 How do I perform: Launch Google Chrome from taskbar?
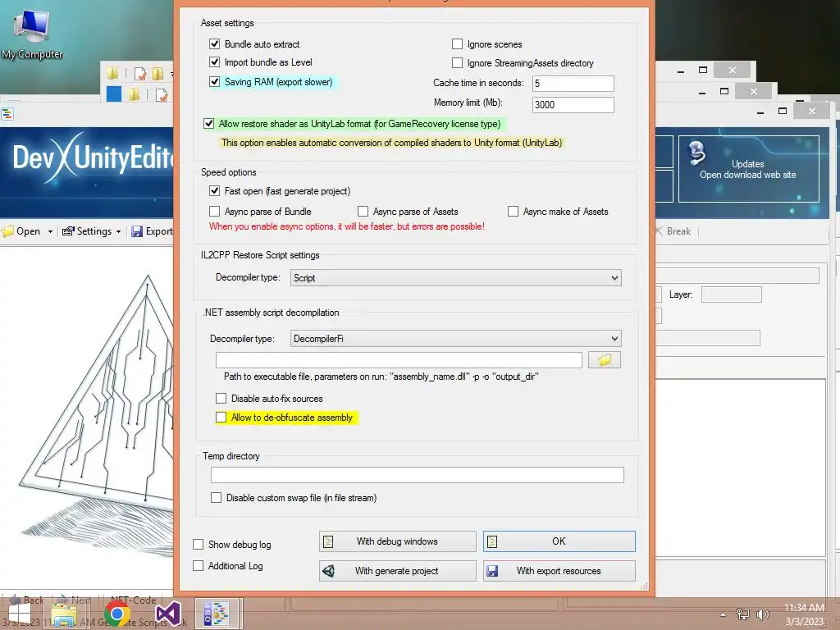(116, 614)
